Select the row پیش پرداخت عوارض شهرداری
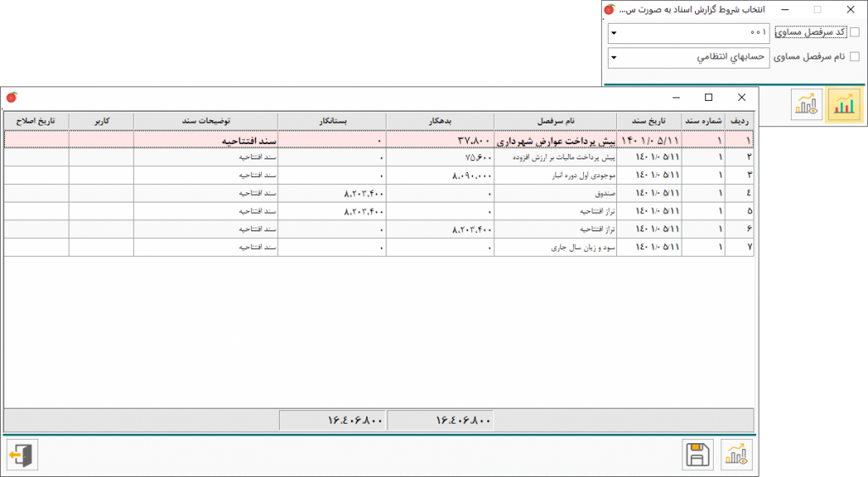 pyautogui.click(x=379, y=140)
